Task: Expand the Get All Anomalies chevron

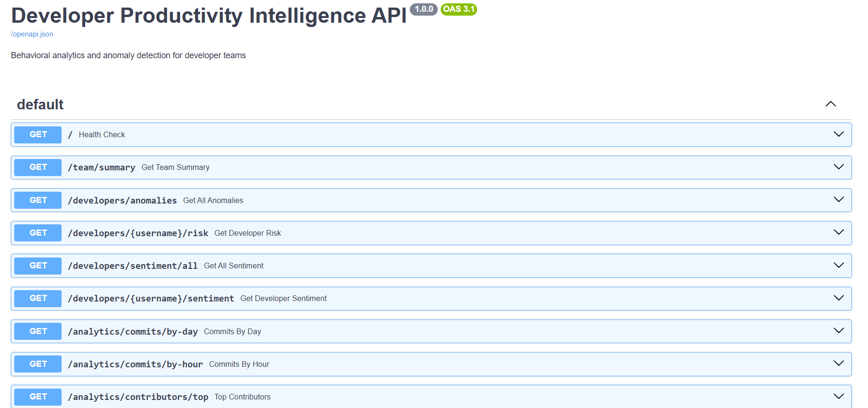Action: 839,200
